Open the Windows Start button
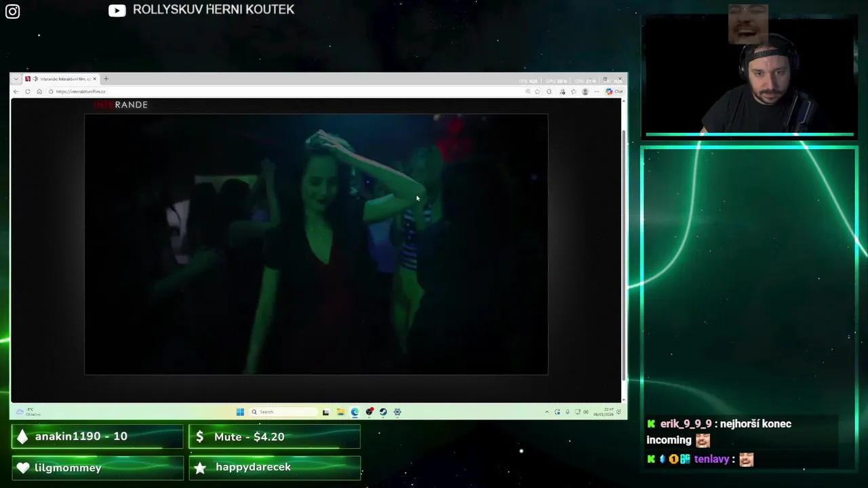Image resolution: width=868 pixels, height=488 pixels. 240,411
